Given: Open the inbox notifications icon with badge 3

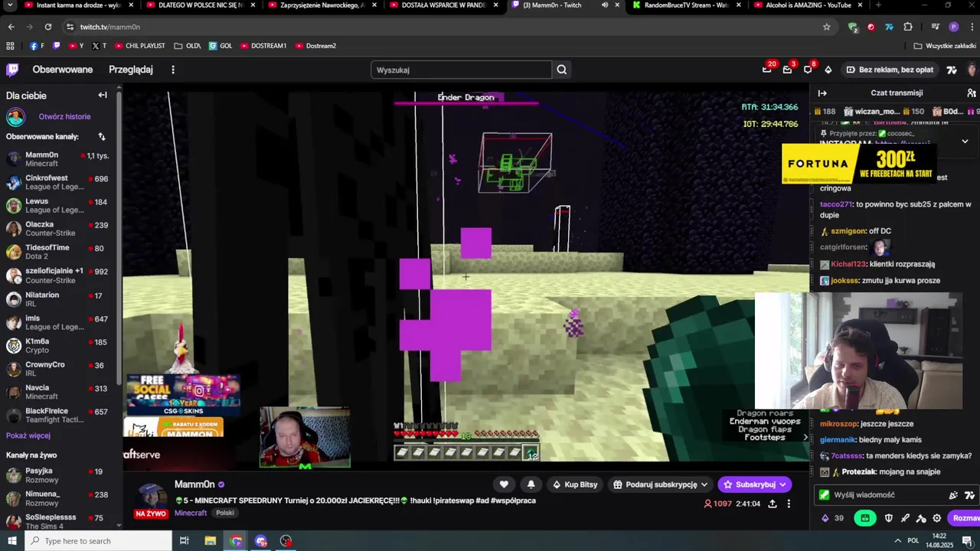Looking at the screenshot, I should pos(787,70).
